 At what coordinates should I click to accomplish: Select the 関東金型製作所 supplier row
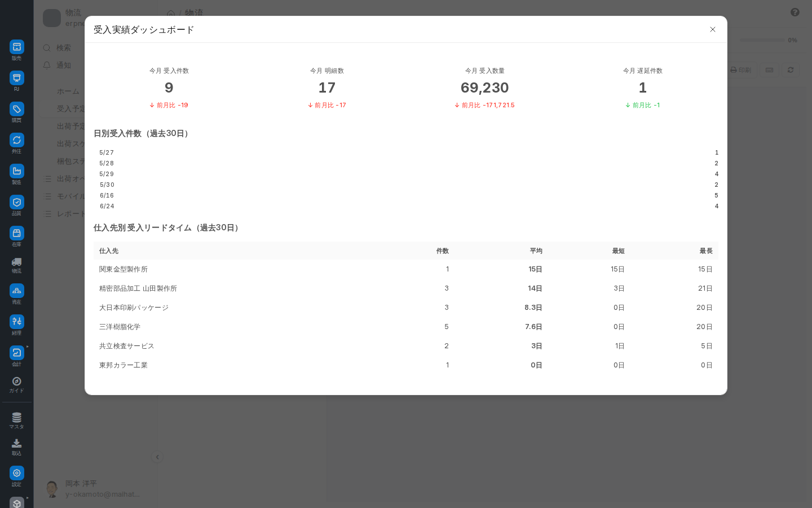click(x=406, y=269)
